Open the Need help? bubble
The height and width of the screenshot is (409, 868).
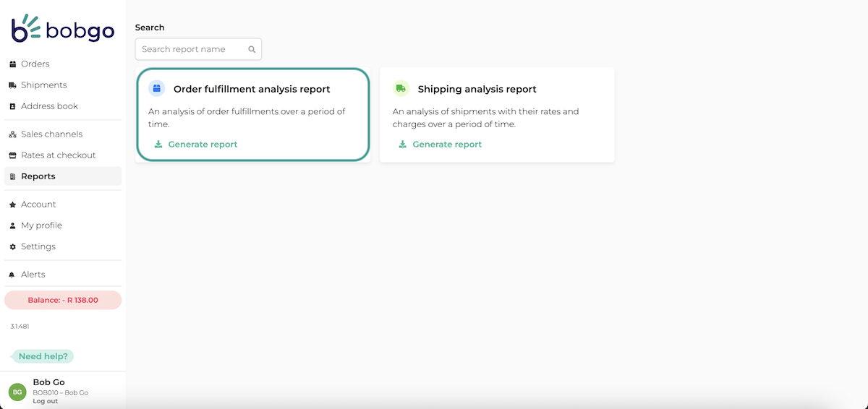[43, 356]
